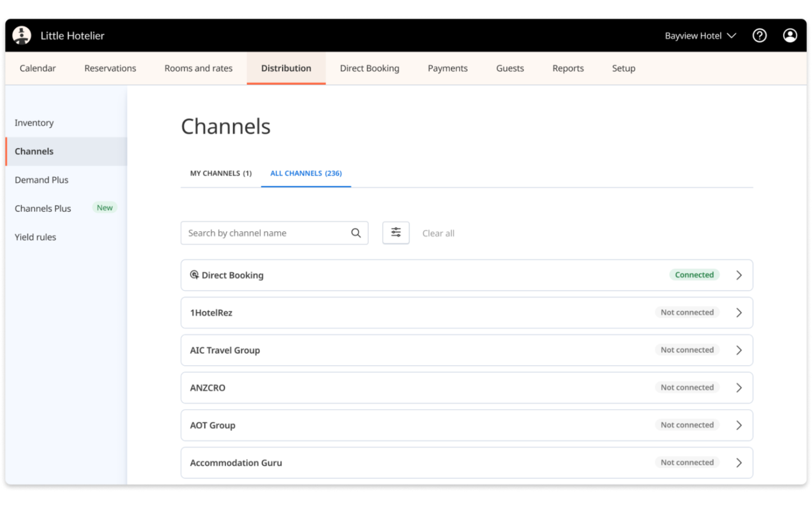
Task: Select Channels in the sidebar
Action: [x=66, y=152]
